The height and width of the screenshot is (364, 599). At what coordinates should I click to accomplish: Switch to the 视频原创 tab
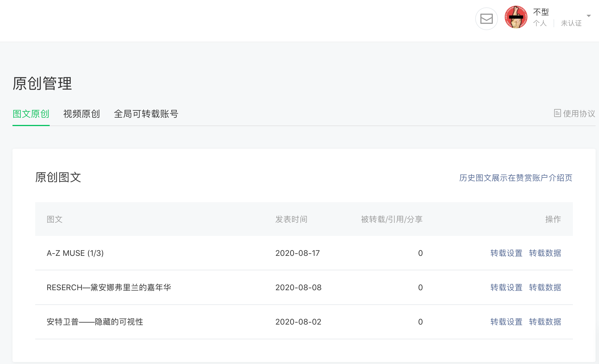click(x=81, y=114)
